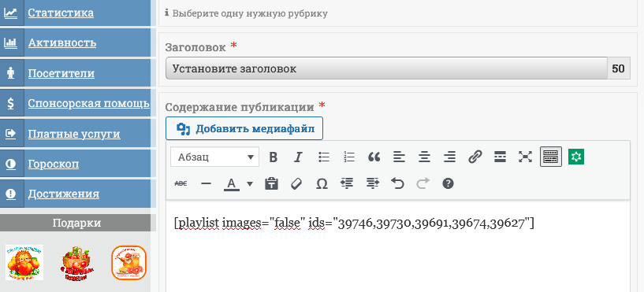Center-align the text

[424, 157]
